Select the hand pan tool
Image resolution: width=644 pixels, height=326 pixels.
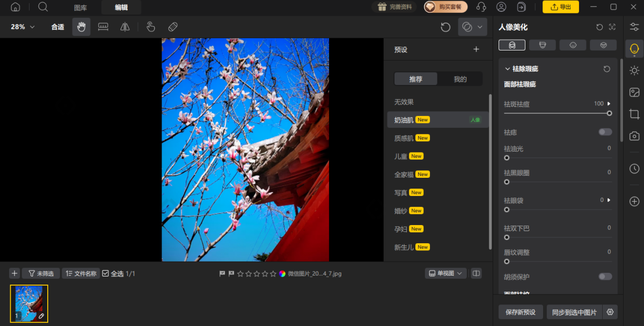(x=82, y=27)
